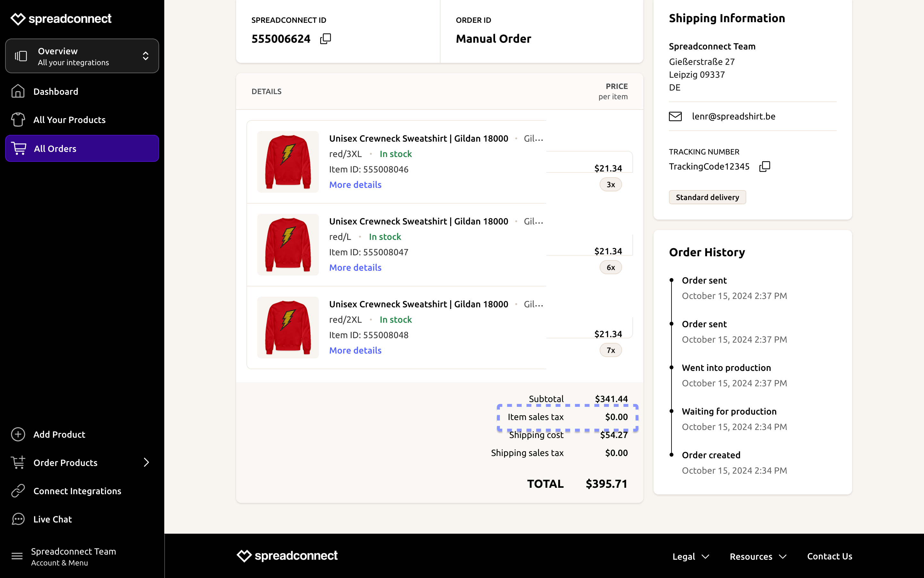
Task: Click the Dashboard home icon
Action: tap(18, 91)
